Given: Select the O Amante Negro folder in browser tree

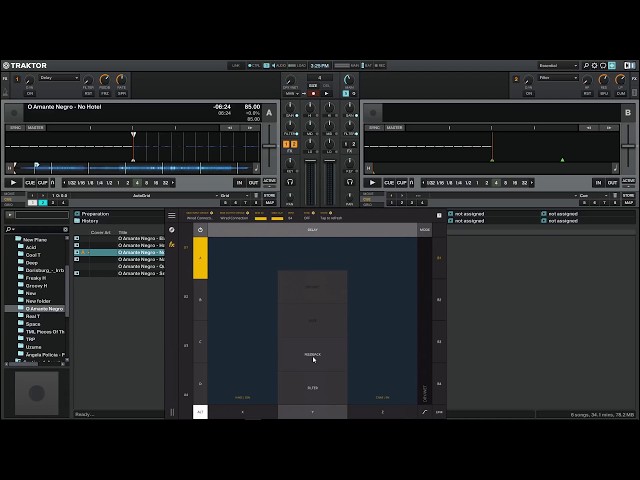Looking at the screenshot, I should click(44, 309).
